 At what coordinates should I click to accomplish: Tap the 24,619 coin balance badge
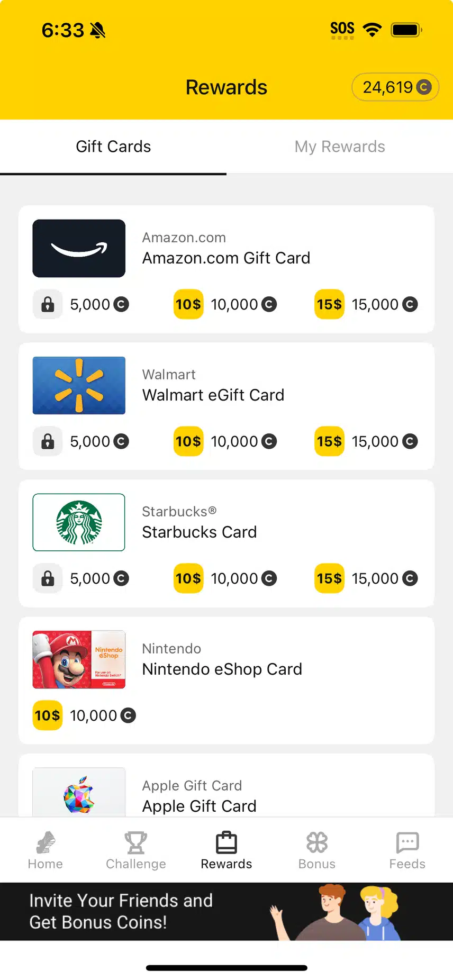tap(395, 87)
